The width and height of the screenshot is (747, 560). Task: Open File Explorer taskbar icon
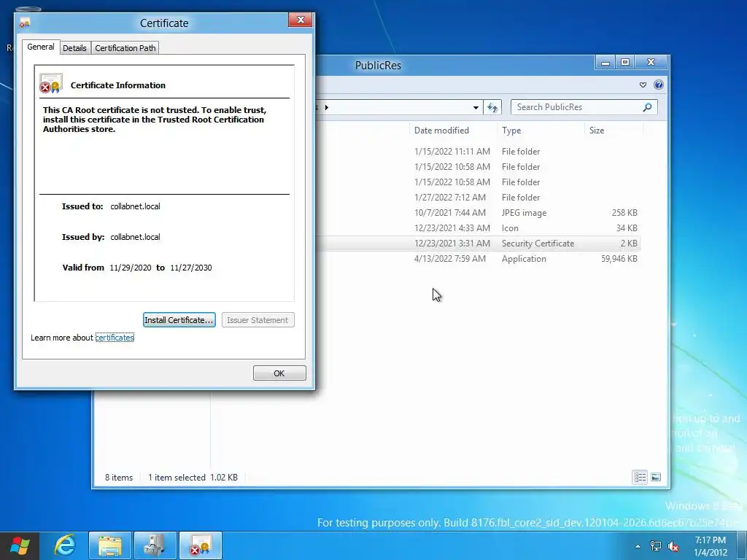click(110, 545)
